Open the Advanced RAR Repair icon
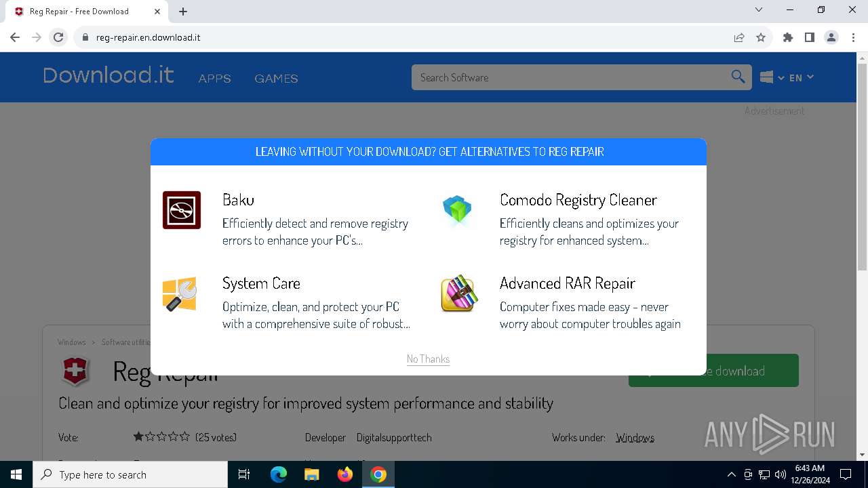This screenshot has width=868, height=488. point(459,293)
